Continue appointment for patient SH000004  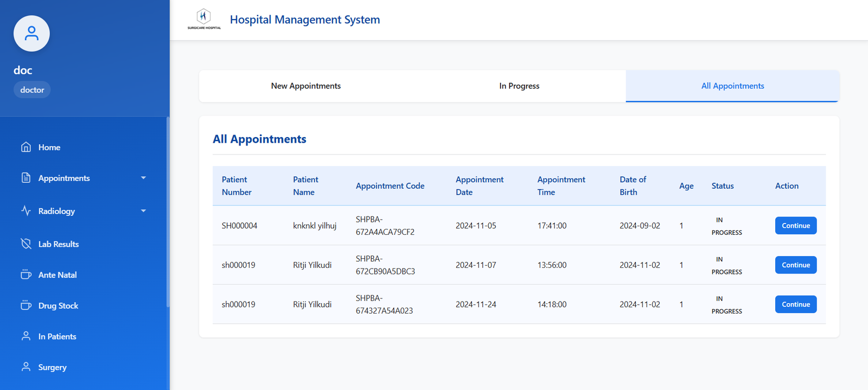tap(795, 226)
